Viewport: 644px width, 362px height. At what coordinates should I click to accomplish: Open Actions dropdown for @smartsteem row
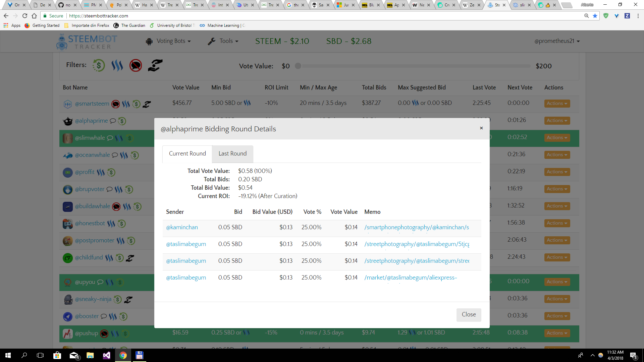point(557,104)
